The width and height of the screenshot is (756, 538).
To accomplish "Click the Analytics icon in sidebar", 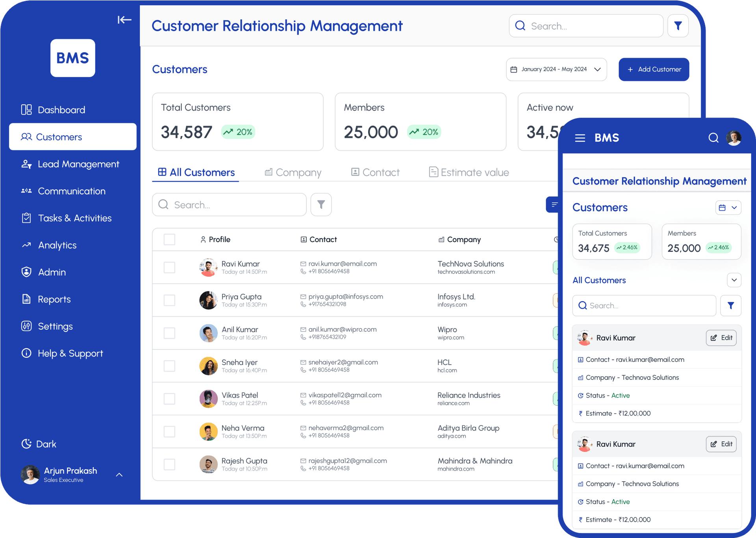I will click(26, 245).
